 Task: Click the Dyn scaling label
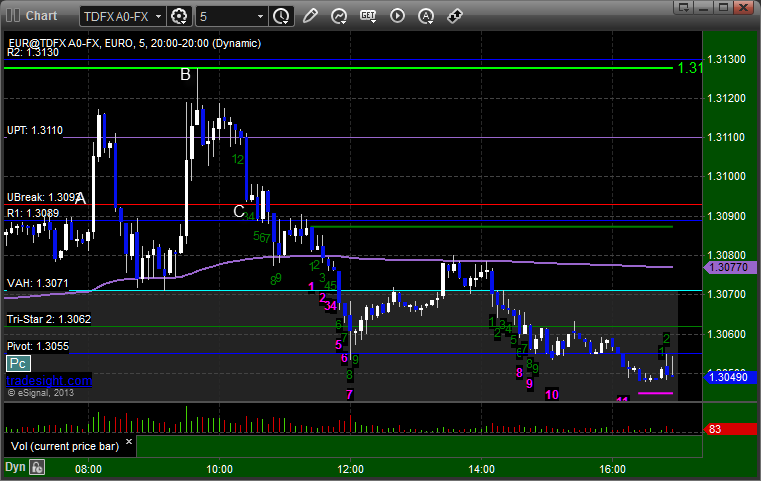point(15,467)
